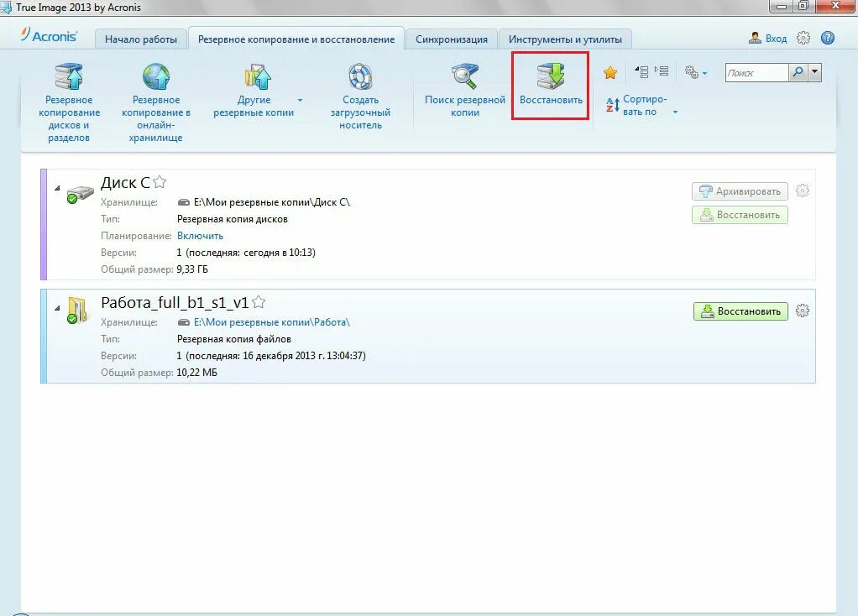Mark Работа_full_b1_s1_v1 as favorite star
Viewport: 858px width, 616px height.
click(259, 301)
